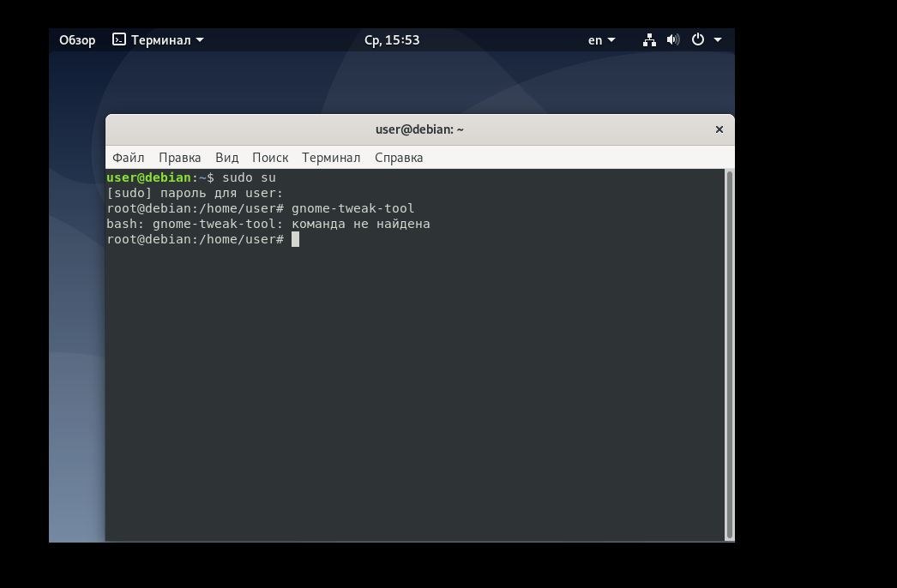Open the Справка menu

[x=399, y=158]
